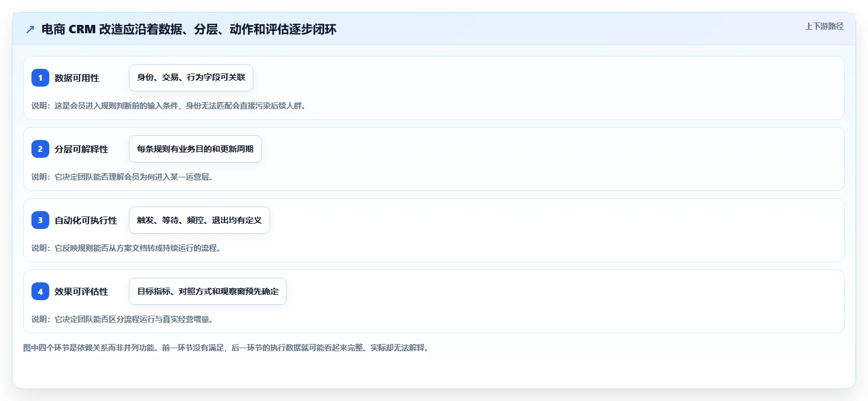Screen dimensions: 868x401
Task: Select the 自动化可执行性 step label
Action: pos(85,220)
